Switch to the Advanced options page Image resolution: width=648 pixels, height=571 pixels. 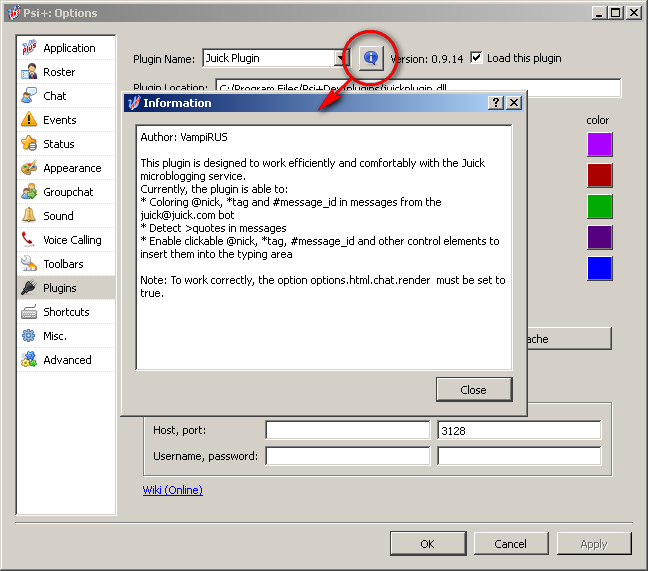coord(67,360)
